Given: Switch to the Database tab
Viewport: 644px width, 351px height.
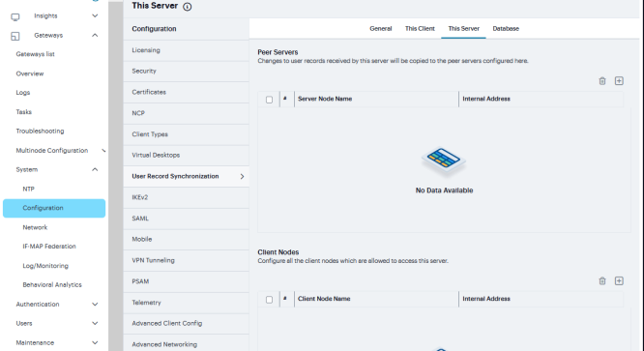Looking at the screenshot, I should pos(506,29).
